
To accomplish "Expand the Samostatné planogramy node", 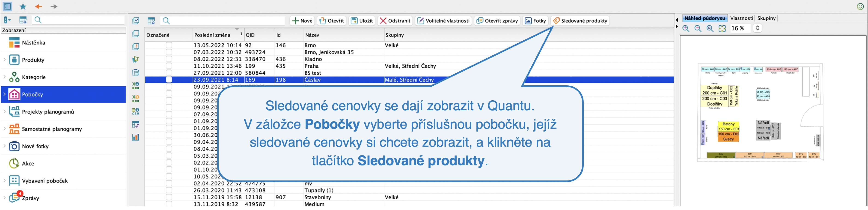I will point(4,129).
